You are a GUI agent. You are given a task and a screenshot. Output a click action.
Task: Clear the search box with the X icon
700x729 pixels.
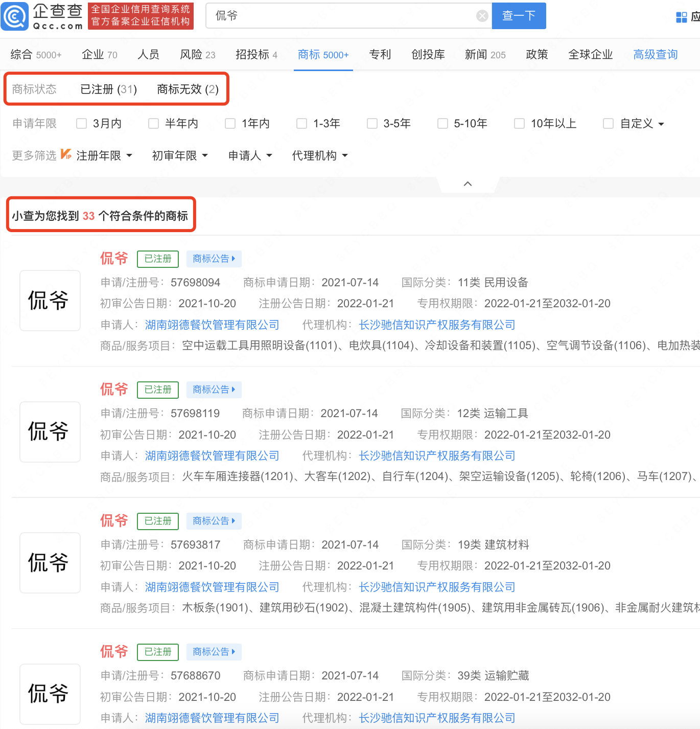coord(482,16)
